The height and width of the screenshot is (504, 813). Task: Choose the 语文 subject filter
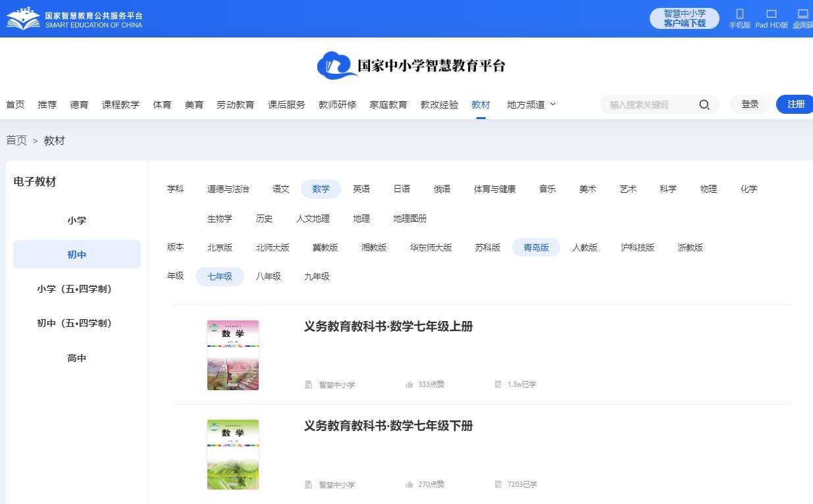click(281, 189)
